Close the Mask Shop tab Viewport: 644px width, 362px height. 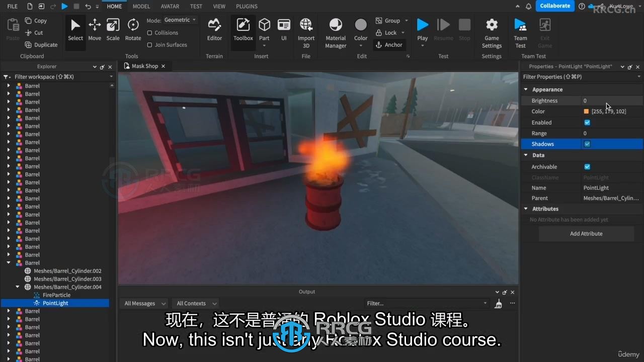click(x=163, y=66)
